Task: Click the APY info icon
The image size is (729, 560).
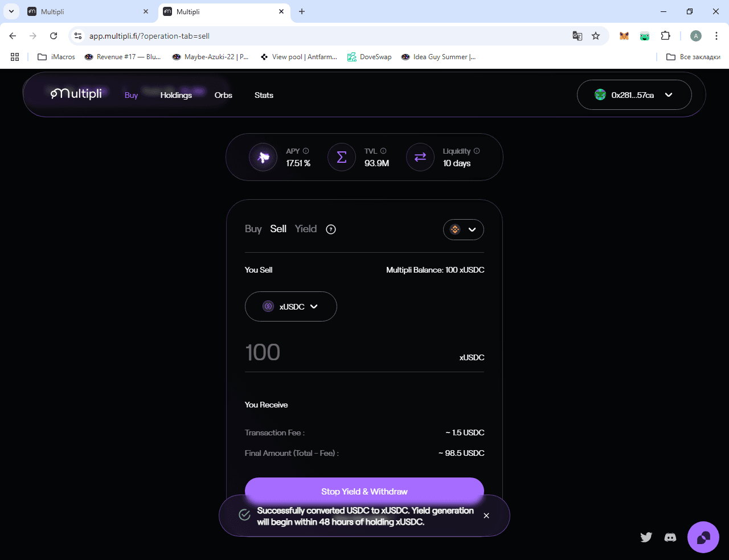Action: [x=306, y=151]
